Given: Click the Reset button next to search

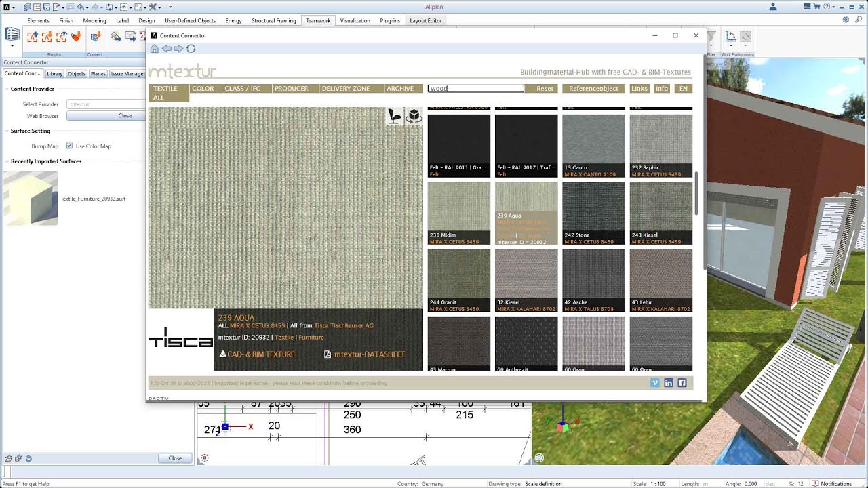Looking at the screenshot, I should [x=545, y=89].
